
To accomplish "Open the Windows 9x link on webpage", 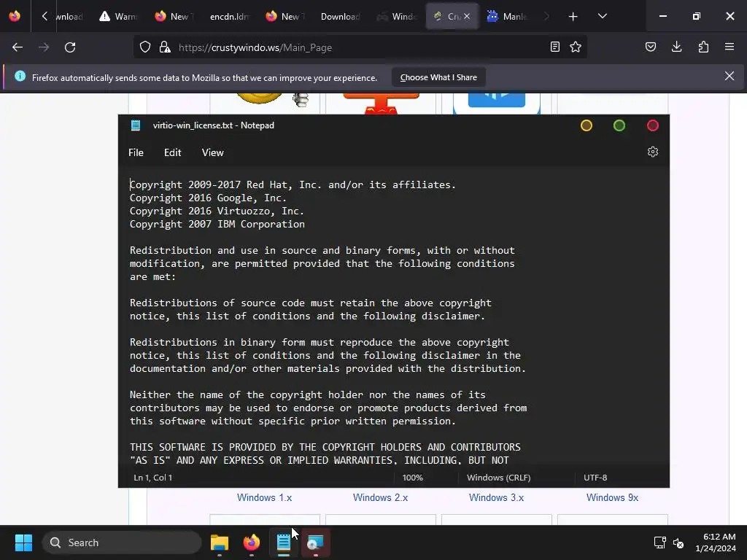I will coord(612,497).
